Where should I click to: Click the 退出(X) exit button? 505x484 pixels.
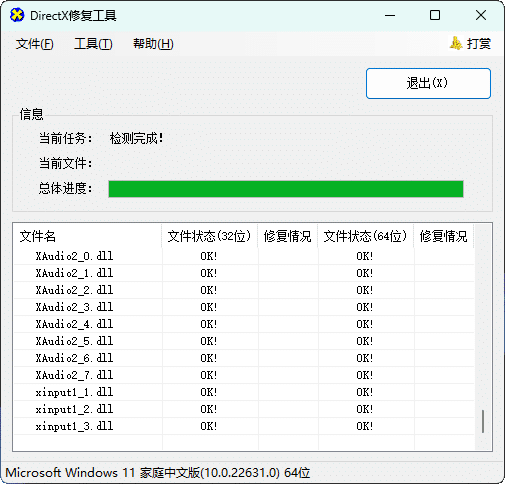click(428, 83)
